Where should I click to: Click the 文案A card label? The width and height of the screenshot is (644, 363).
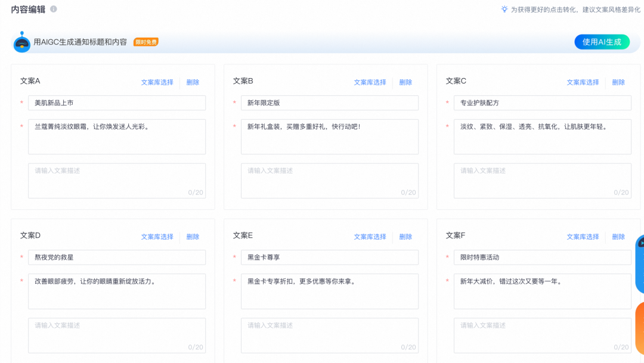coord(30,81)
